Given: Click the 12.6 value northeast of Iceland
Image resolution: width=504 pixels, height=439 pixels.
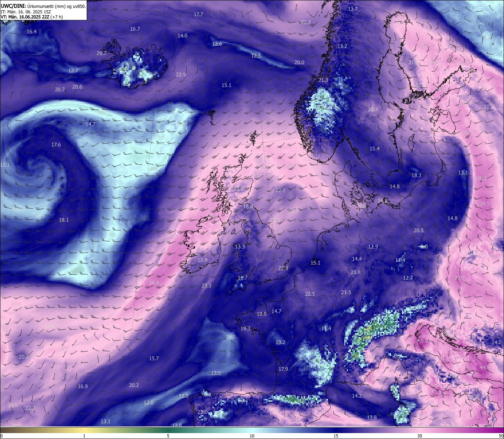Looking at the screenshot, I should point(217,44).
